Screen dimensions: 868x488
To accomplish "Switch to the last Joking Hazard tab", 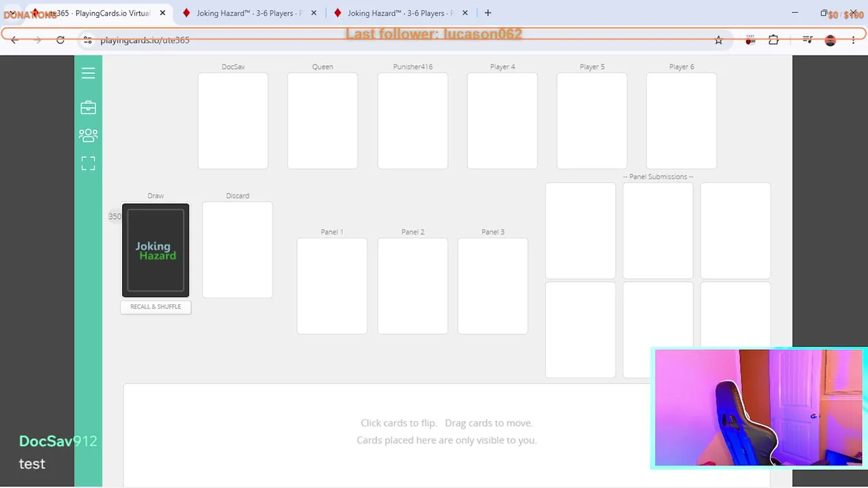I will coord(399,13).
